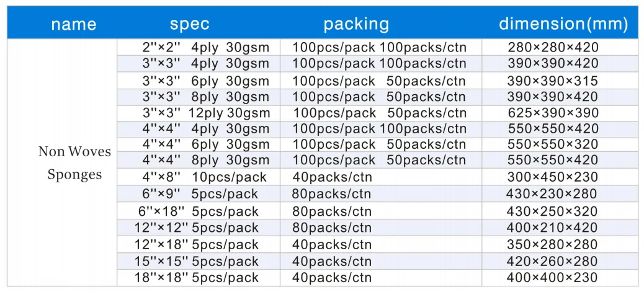The image size is (644, 292).
Task: Click the 'spec' column header
Action: point(189,24)
